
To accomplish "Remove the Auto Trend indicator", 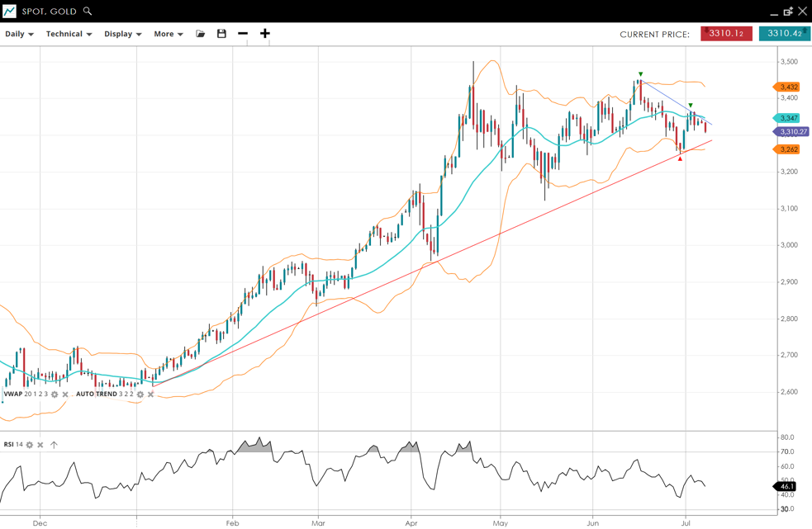I will tap(150, 394).
